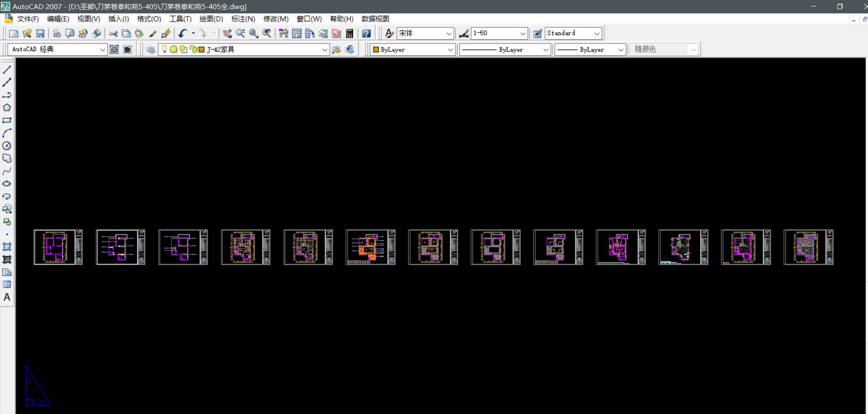Select the Polygon drawing tool

(x=7, y=108)
